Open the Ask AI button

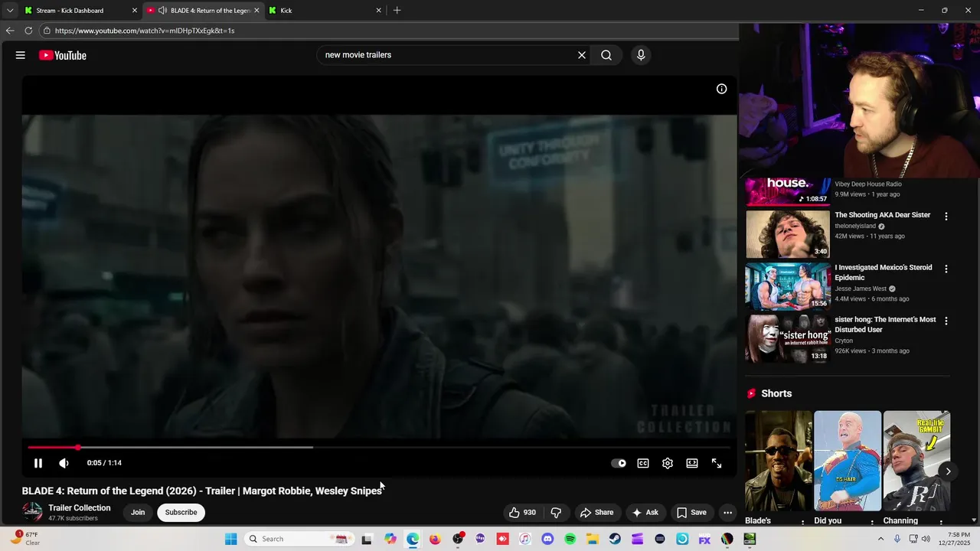click(645, 513)
